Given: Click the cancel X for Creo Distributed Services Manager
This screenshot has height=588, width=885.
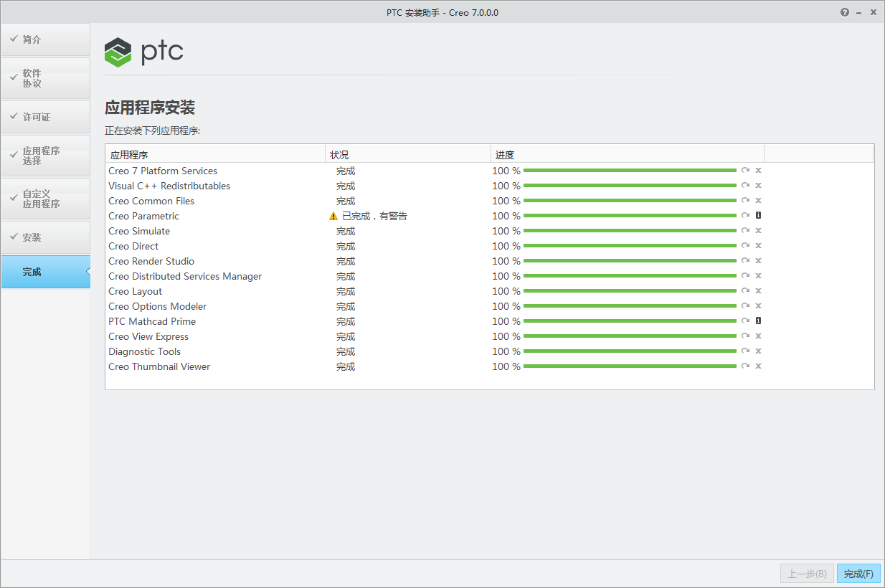Looking at the screenshot, I should click(x=758, y=276).
